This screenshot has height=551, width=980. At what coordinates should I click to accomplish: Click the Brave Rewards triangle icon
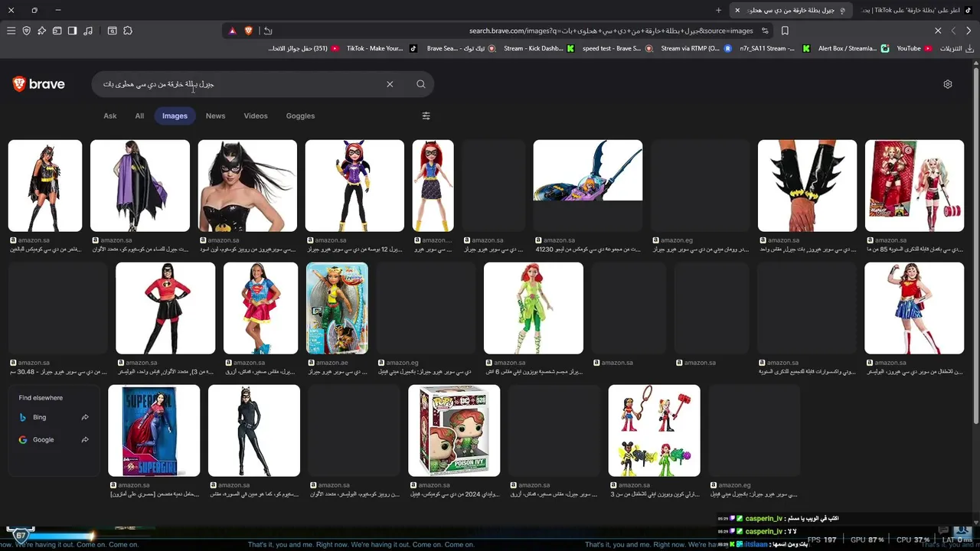[233, 31]
